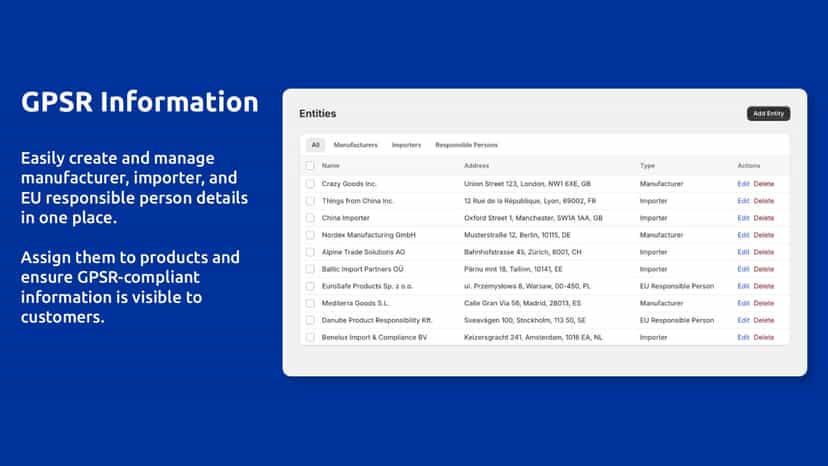Click the name Crazy Goods Inc.
The image size is (828, 466).
349,184
